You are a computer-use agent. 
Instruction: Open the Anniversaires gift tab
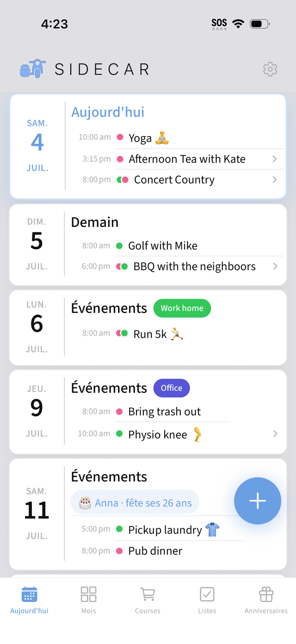(266, 600)
